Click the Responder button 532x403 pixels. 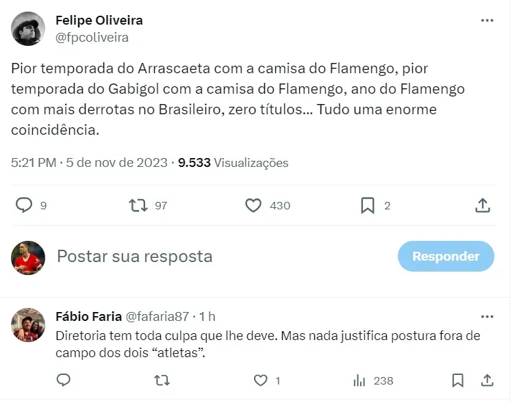[446, 257]
